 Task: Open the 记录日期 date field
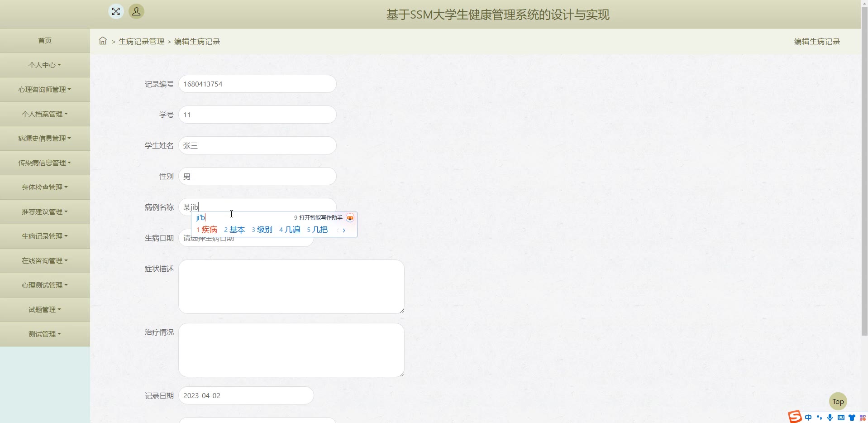coord(246,395)
